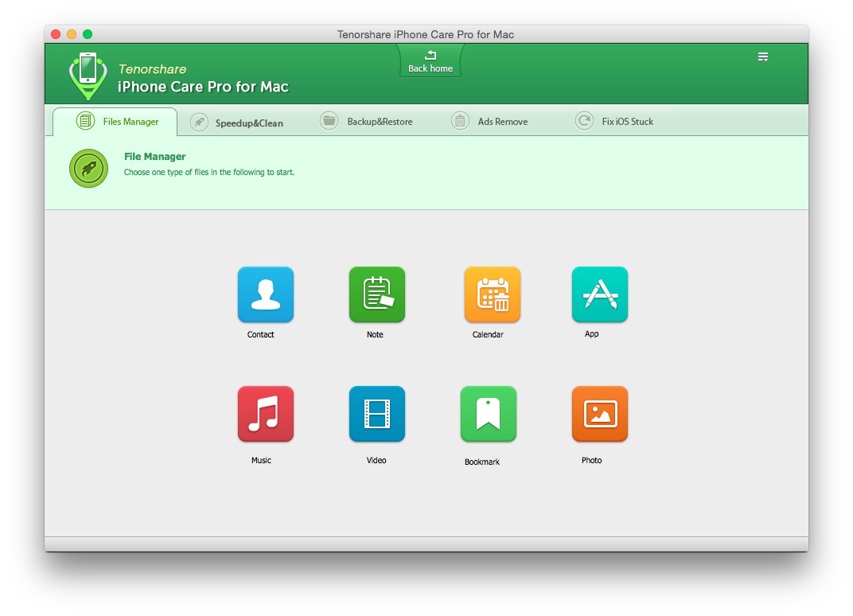Click the rocket icon on Speedup&Clean tab
Viewport: 853px width, 616px height.
click(198, 121)
